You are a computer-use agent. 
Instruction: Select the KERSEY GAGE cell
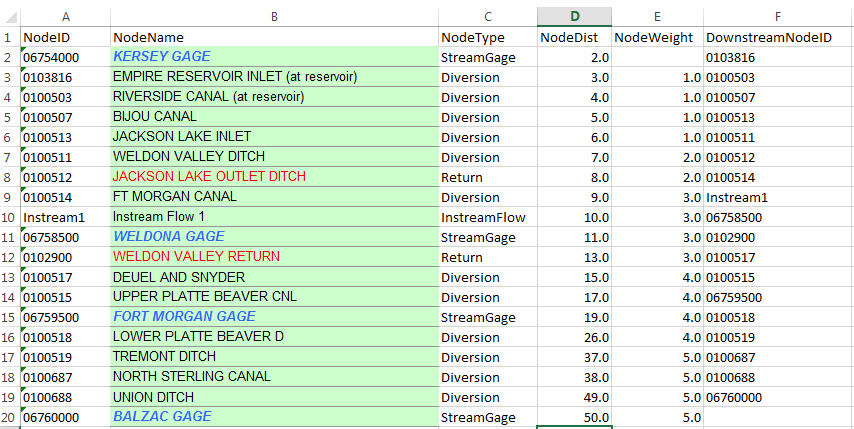274,57
